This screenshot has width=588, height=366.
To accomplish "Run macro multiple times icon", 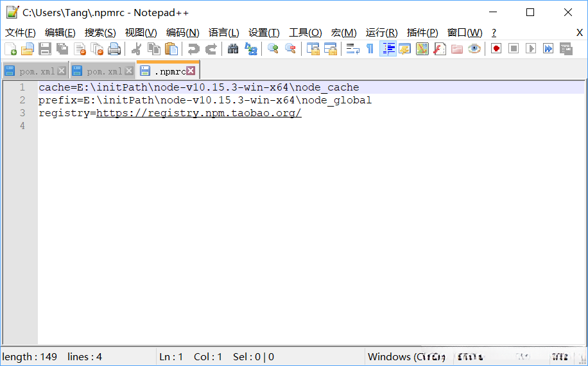I will tap(548, 49).
